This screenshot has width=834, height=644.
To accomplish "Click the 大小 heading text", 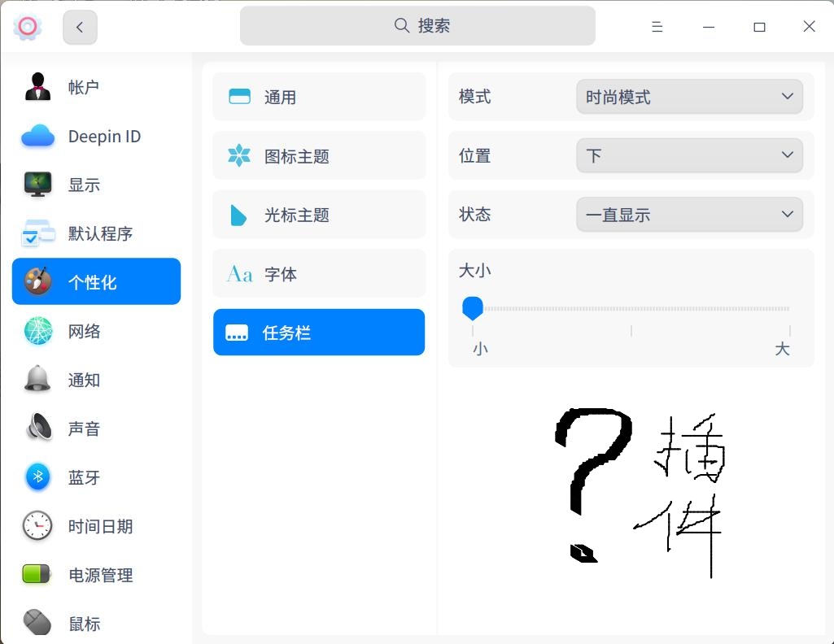I will (x=474, y=271).
